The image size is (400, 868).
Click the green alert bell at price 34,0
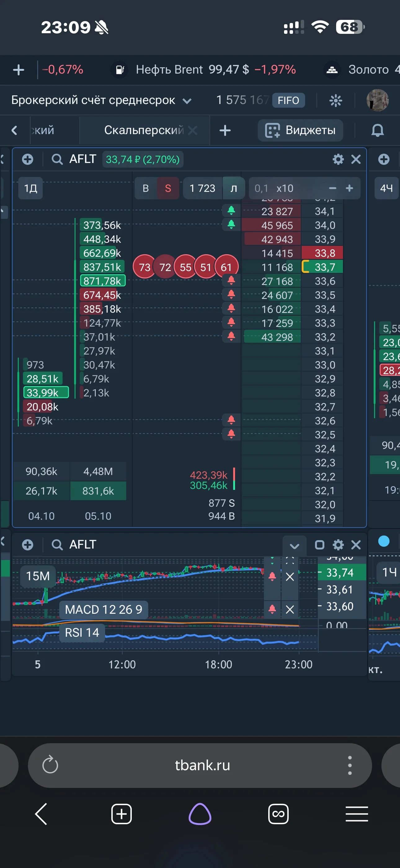pyautogui.click(x=231, y=224)
